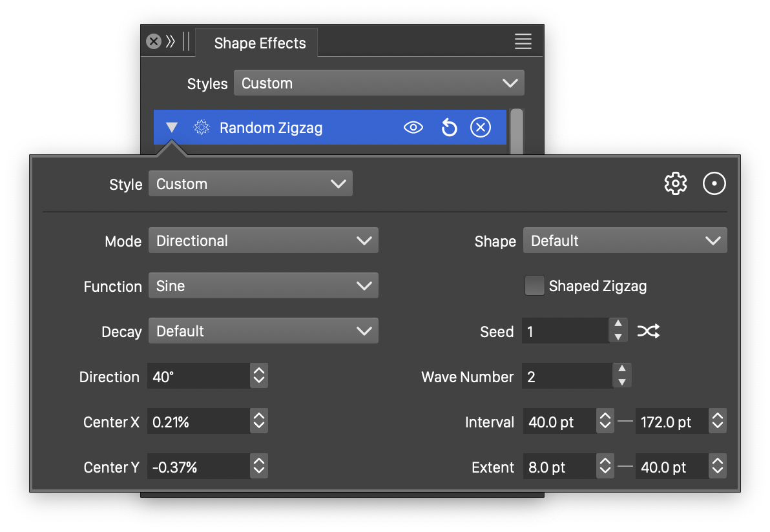
Task: Click the circular center target icon
Action: coord(714,184)
